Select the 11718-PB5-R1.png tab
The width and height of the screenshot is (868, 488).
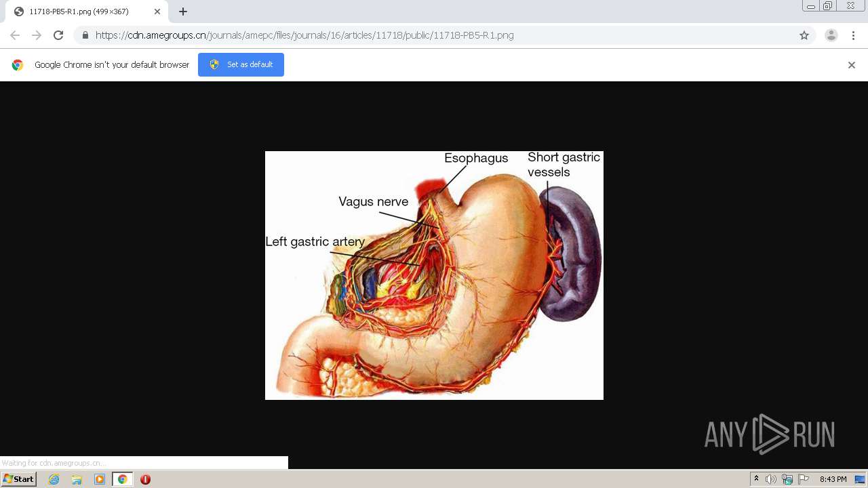click(x=87, y=12)
